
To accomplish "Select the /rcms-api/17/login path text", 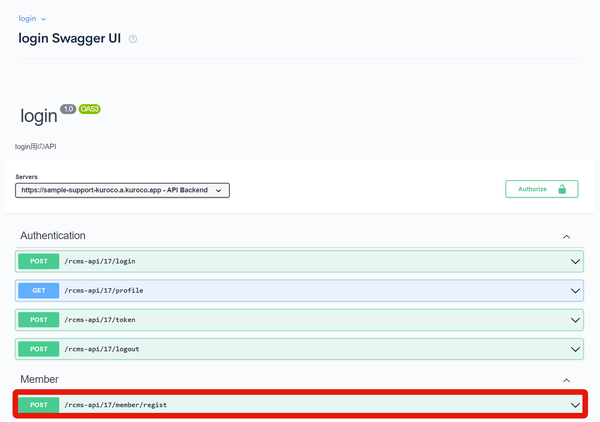I will pyautogui.click(x=100, y=261).
